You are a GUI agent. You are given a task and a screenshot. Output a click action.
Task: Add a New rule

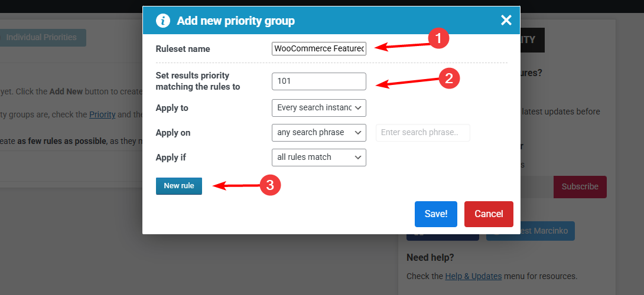(179, 186)
